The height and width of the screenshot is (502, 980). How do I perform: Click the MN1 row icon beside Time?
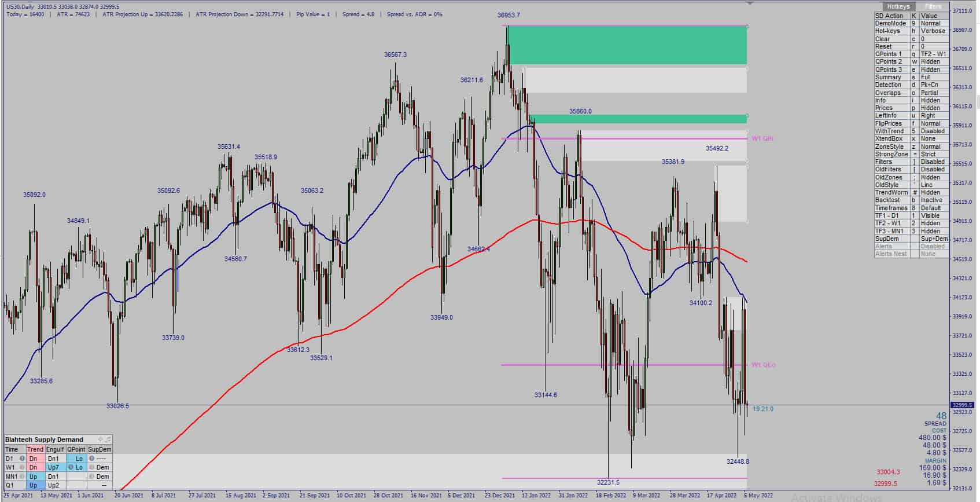(x=23, y=477)
